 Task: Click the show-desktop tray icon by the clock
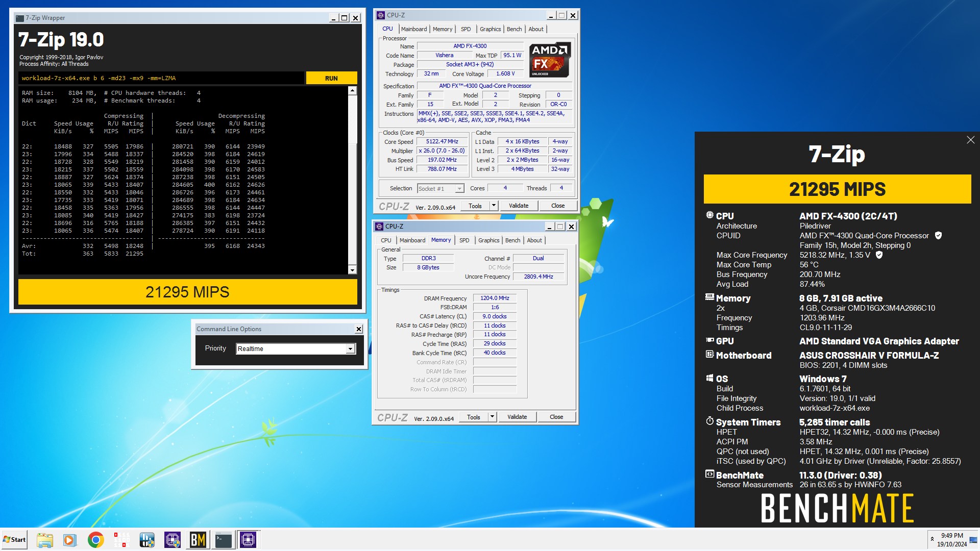click(x=973, y=540)
